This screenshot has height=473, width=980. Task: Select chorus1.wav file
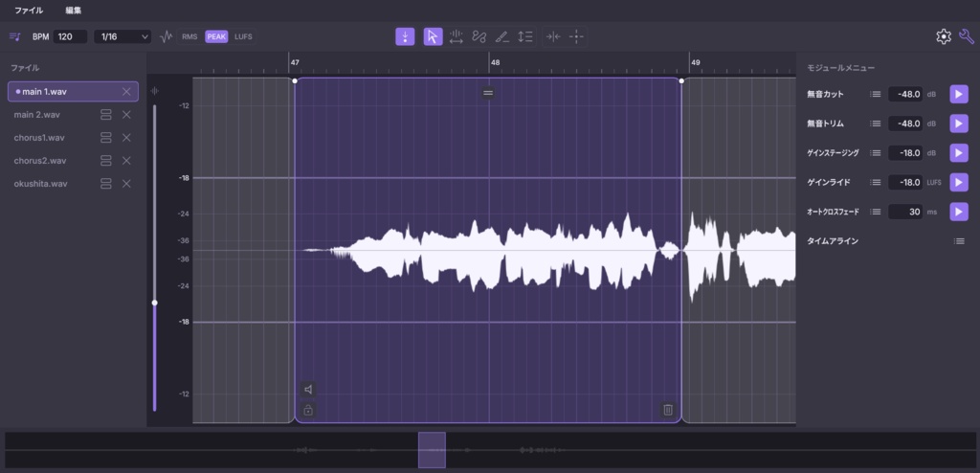click(x=38, y=138)
